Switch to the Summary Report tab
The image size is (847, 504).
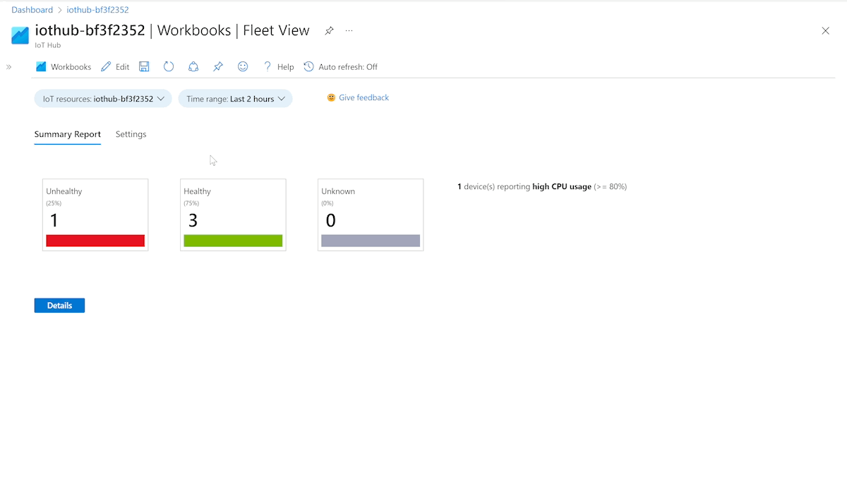(x=68, y=134)
